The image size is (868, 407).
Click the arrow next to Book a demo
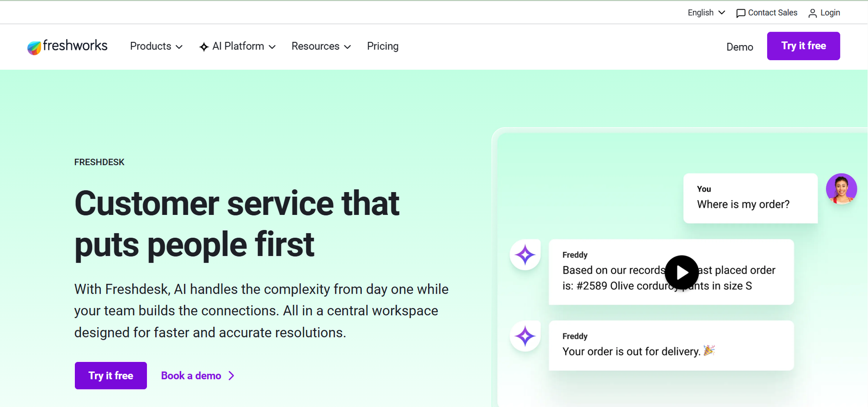click(x=232, y=376)
